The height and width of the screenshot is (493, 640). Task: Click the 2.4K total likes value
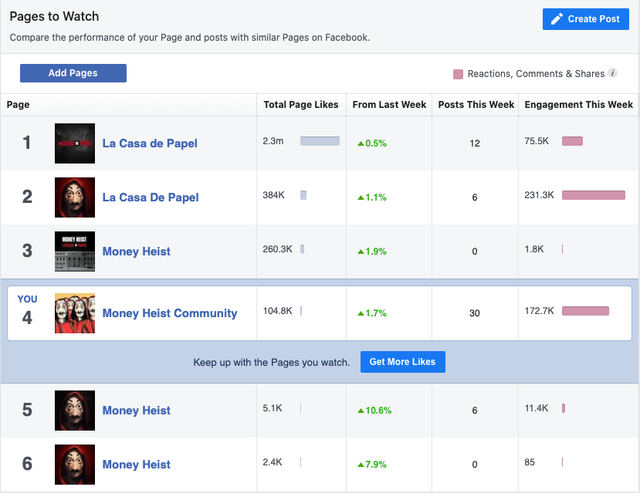coord(272,462)
